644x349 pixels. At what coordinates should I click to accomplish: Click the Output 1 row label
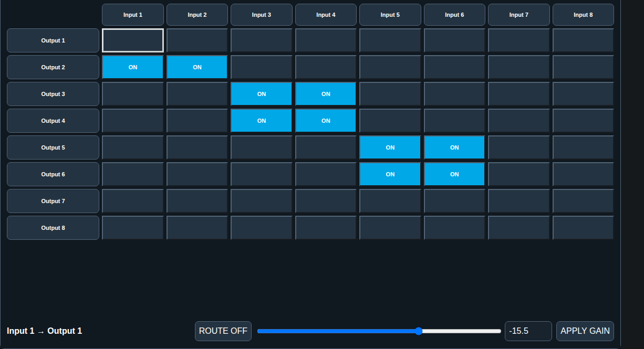coord(53,40)
